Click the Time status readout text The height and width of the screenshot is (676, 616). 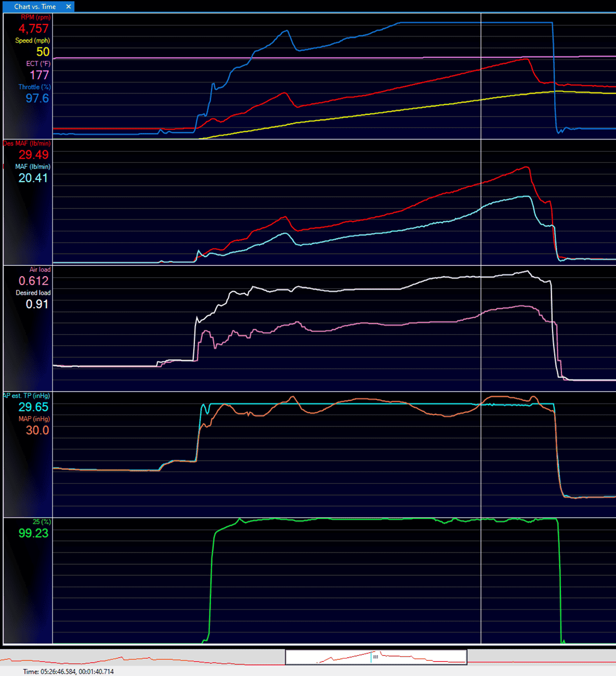[68, 671]
